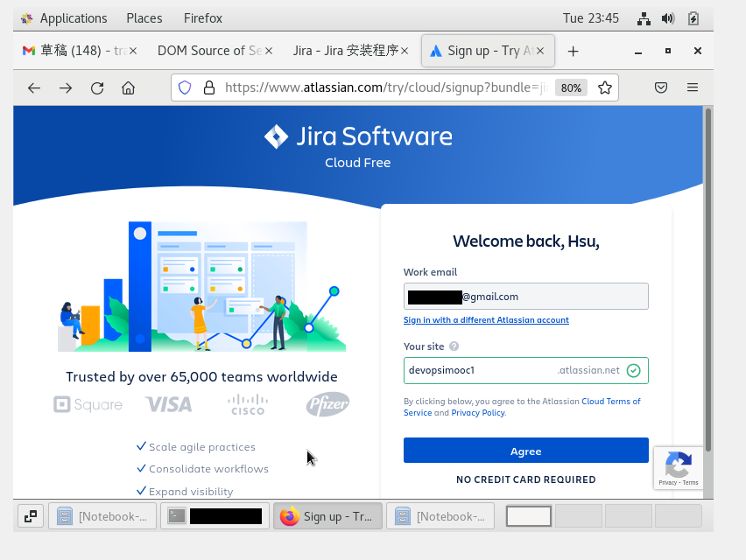Open the volume speaker icon
746x560 pixels.
pos(668,18)
